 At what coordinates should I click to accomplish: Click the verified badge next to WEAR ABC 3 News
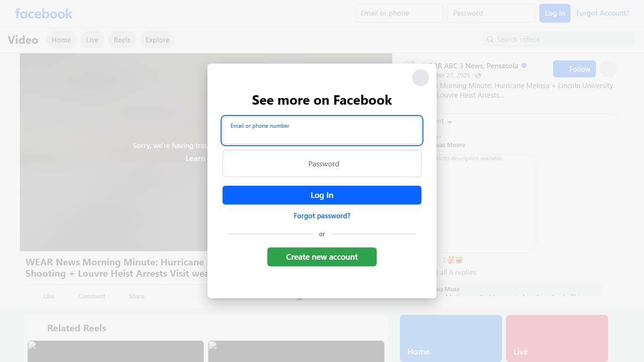(524, 66)
